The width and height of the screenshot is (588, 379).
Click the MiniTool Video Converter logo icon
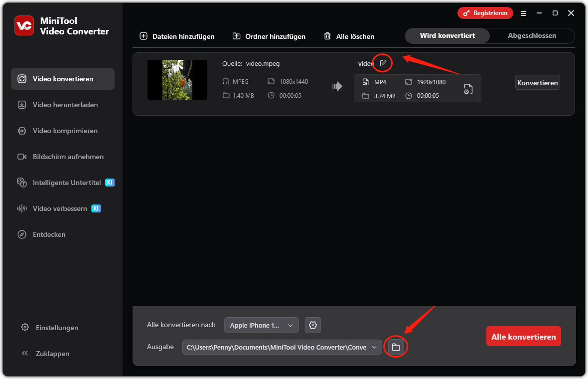pos(24,25)
